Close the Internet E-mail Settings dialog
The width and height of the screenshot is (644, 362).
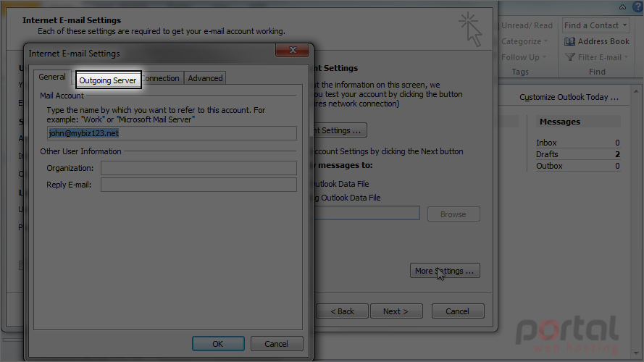point(293,50)
